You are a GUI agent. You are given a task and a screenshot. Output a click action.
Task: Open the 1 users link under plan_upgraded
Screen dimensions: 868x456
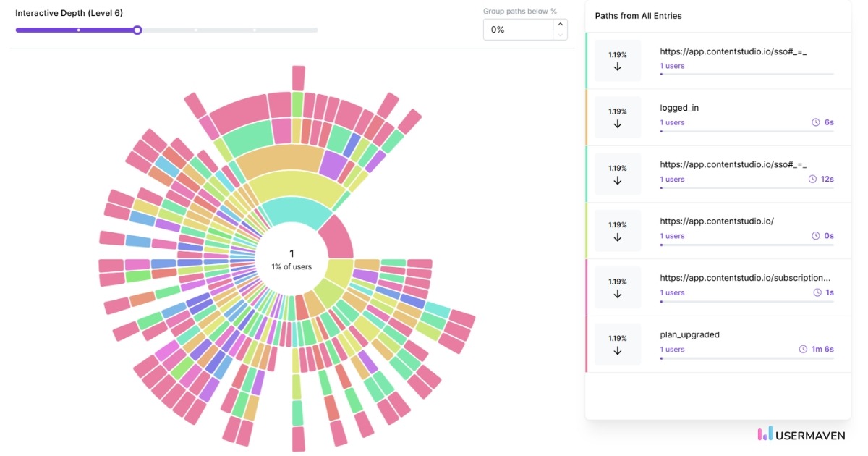672,349
